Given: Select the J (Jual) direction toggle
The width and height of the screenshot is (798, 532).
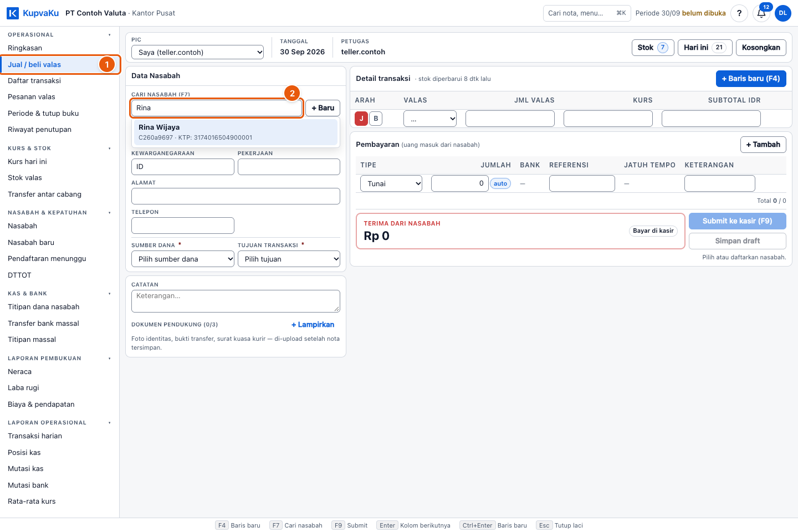Looking at the screenshot, I should tap(361, 119).
